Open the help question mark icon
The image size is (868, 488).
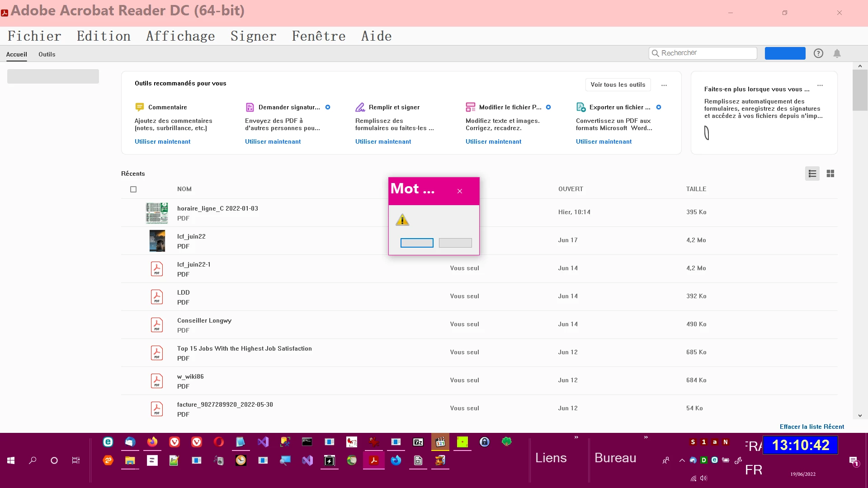(818, 53)
